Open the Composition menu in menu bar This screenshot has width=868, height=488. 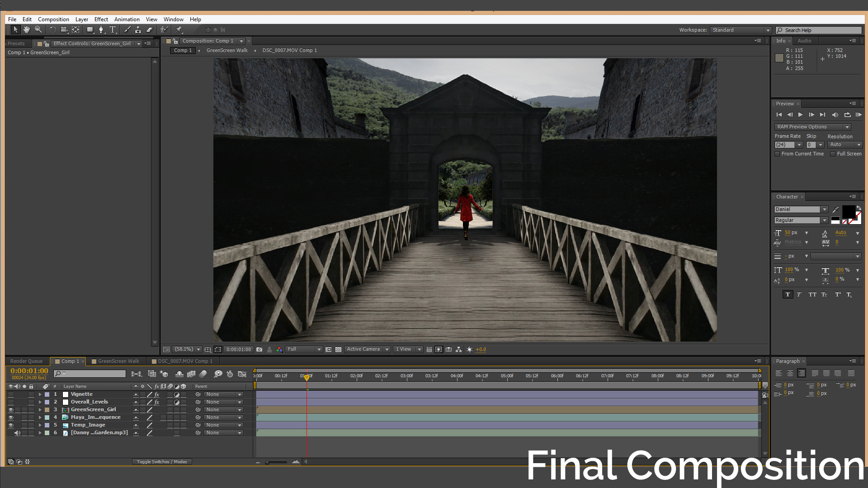coord(54,19)
